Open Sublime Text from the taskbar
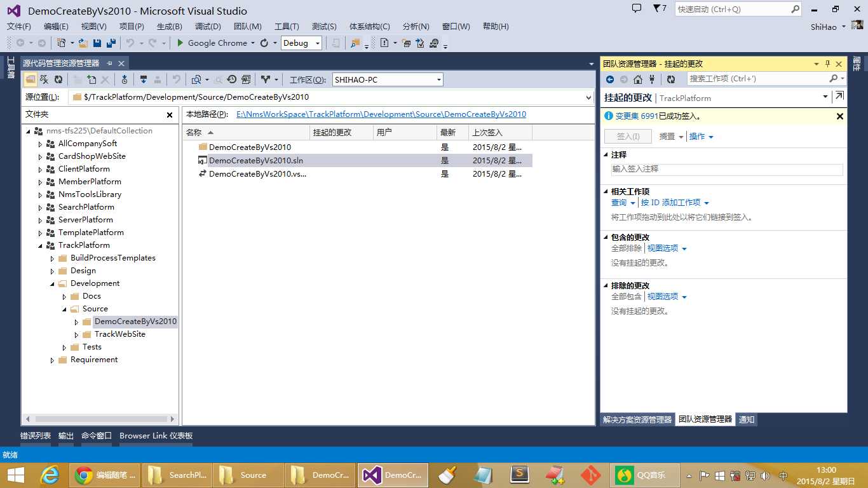Image resolution: width=868 pixels, height=488 pixels. 520,475
